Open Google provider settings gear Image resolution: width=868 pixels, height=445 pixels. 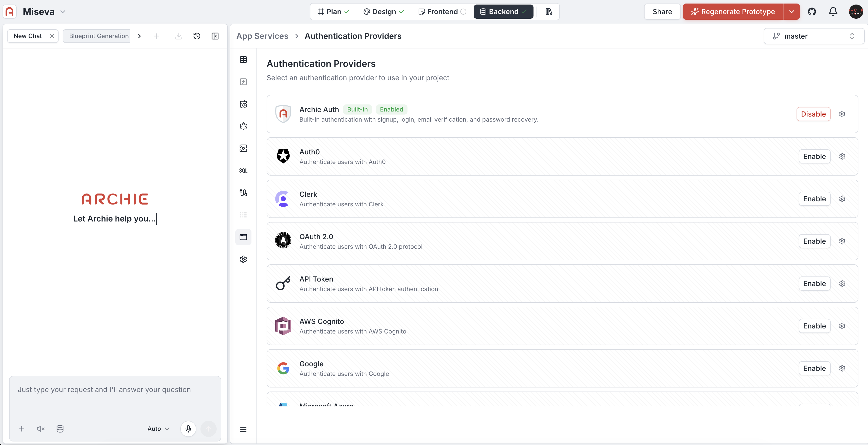coord(842,369)
